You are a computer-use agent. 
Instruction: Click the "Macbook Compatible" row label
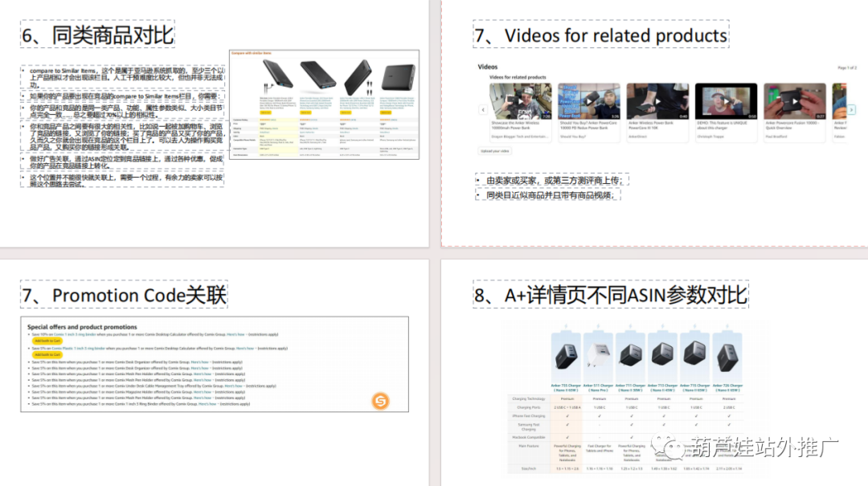pyautogui.click(x=529, y=437)
